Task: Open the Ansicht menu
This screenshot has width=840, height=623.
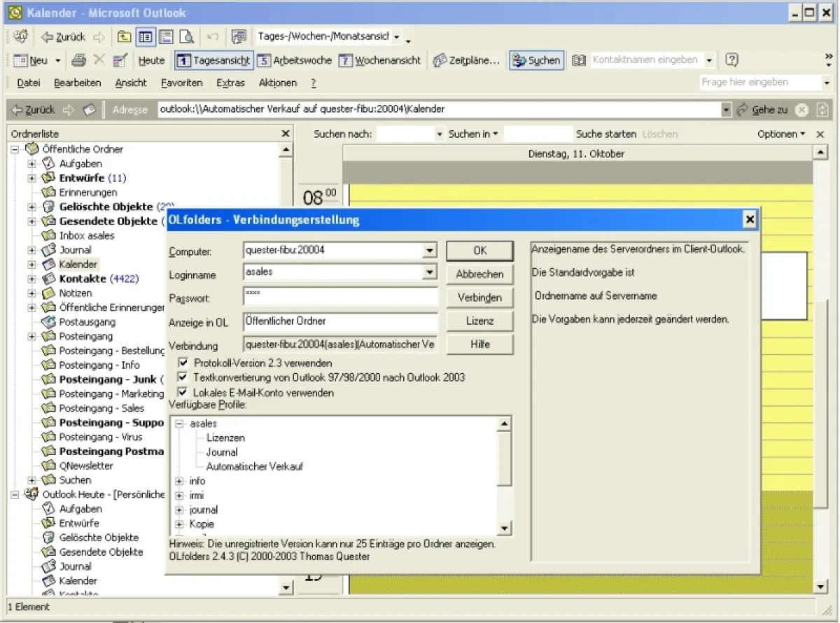Action: pyautogui.click(x=131, y=83)
